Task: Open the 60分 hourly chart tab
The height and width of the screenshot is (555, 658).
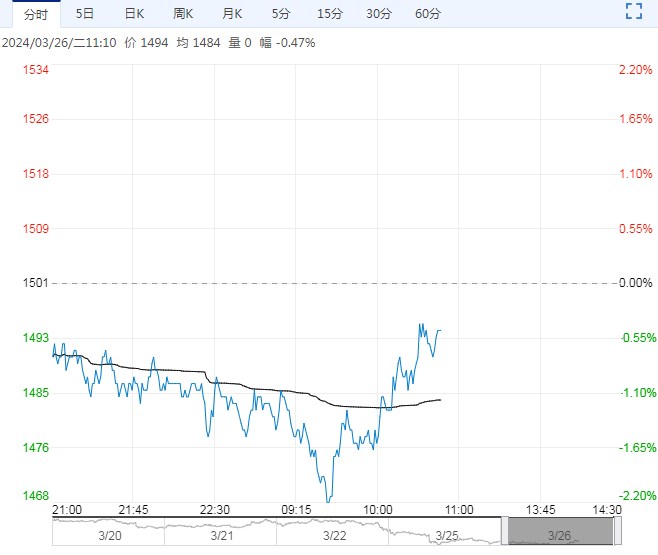Action: click(427, 14)
